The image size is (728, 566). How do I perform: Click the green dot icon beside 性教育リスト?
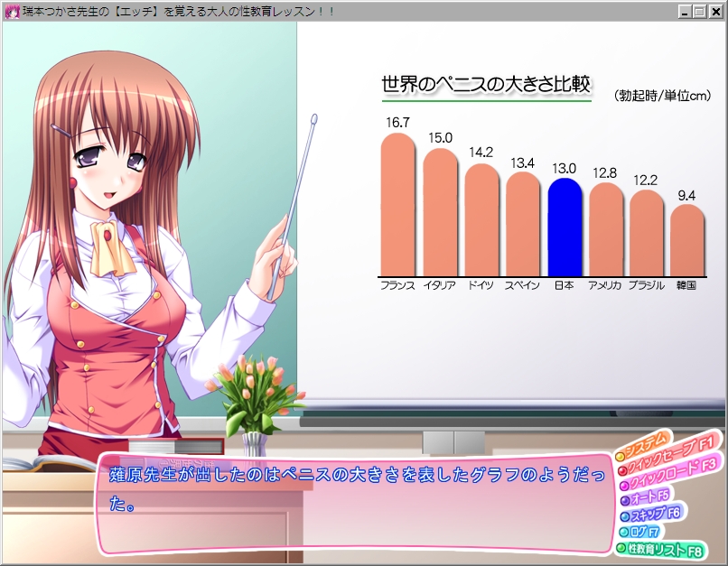[621, 548]
